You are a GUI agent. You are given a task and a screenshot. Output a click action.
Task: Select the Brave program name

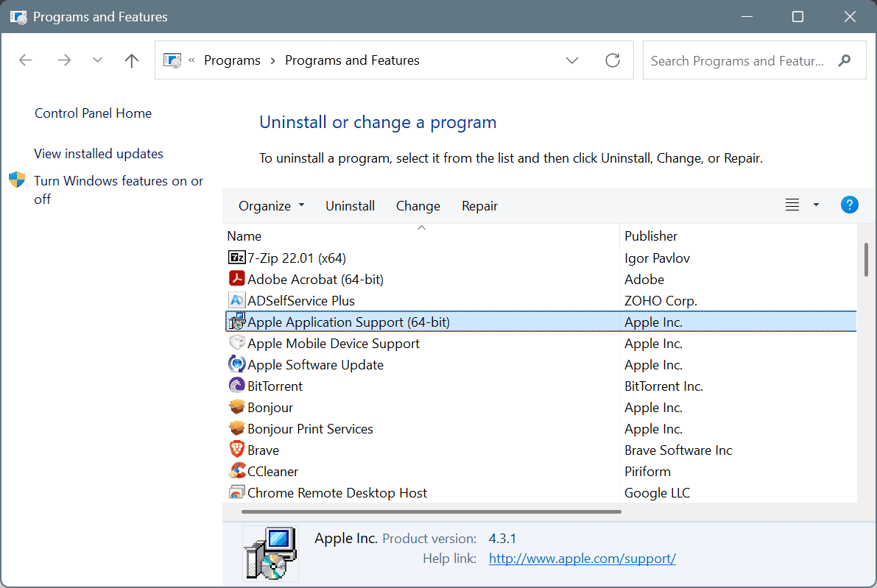coord(263,450)
